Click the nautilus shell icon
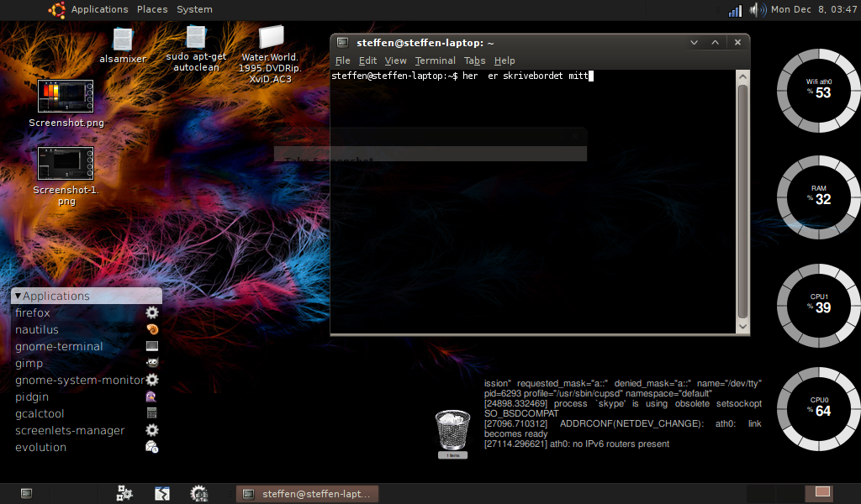The width and height of the screenshot is (861, 504). [152, 329]
